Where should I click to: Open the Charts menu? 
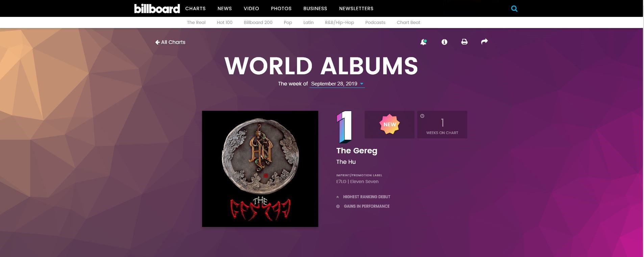click(195, 8)
